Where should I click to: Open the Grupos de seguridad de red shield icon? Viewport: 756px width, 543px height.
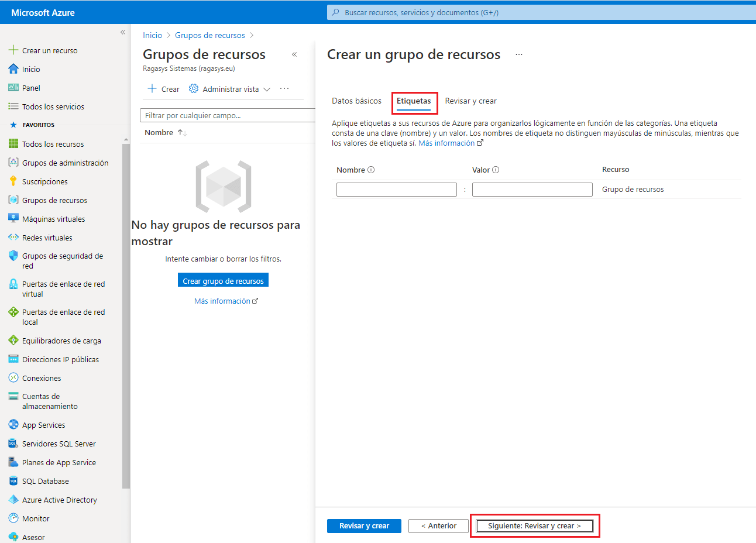point(13,256)
